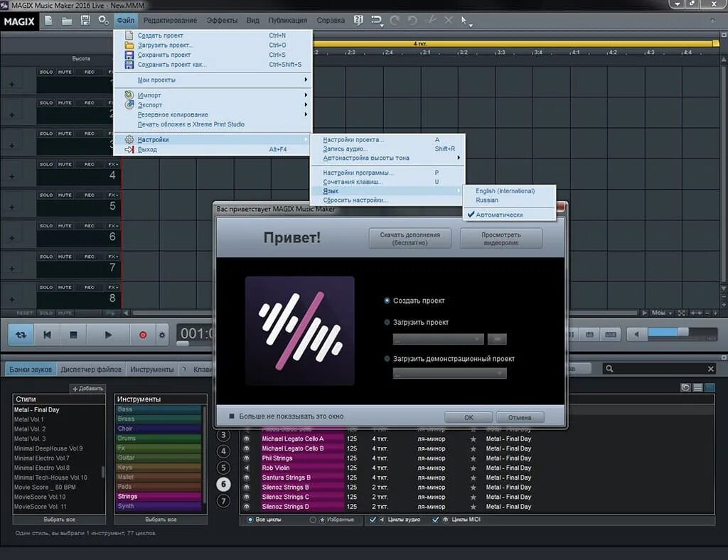The height and width of the screenshot is (560, 728).
Task: Favorite the Phil Strings loop star
Action: tap(473, 458)
